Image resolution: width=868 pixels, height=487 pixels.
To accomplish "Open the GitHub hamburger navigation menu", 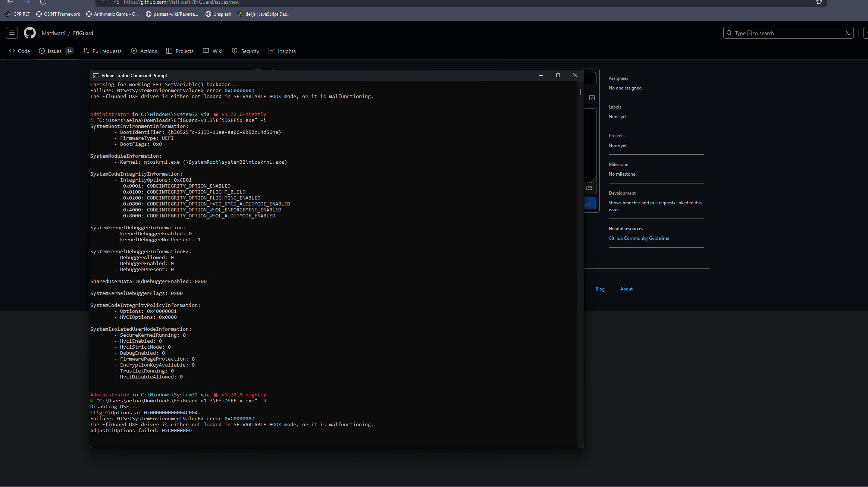I will click(x=12, y=33).
